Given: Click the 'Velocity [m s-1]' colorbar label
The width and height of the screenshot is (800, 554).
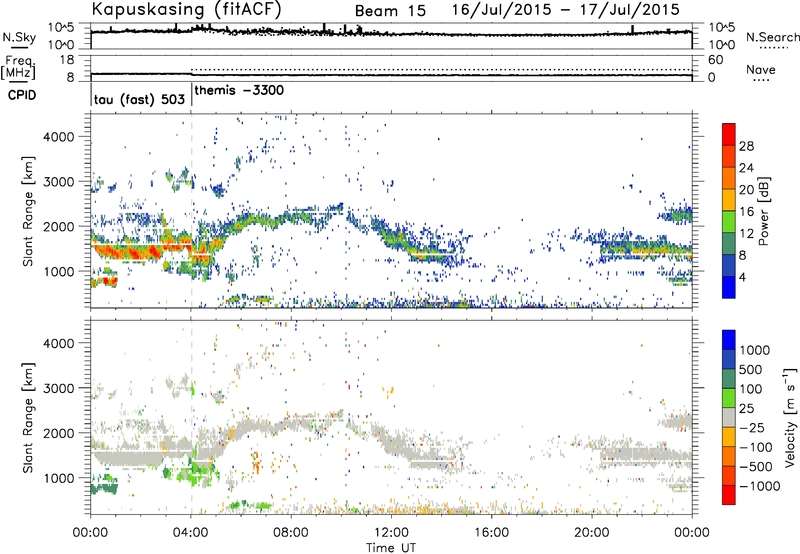Looking at the screenshot, I should pos(790,417).
